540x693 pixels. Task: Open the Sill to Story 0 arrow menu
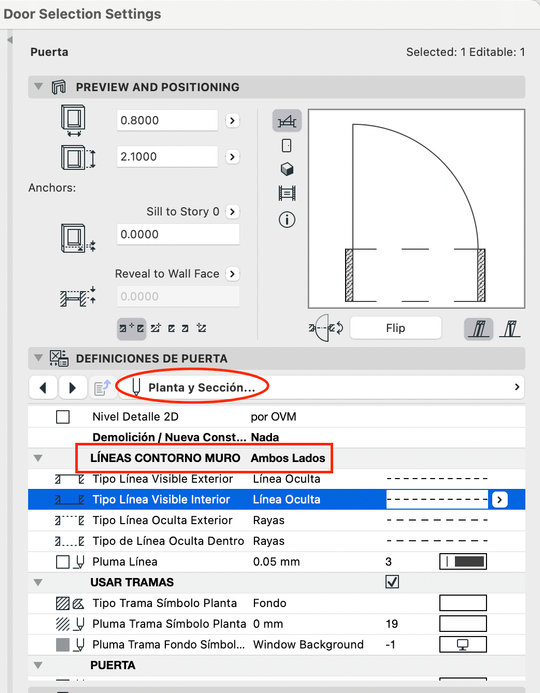point(232,212)
